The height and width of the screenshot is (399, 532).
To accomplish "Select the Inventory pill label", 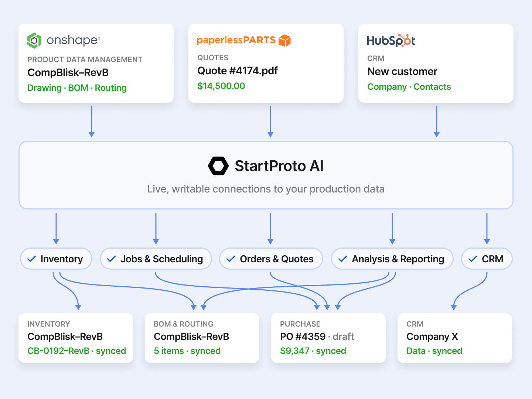I will coord(62,259).
